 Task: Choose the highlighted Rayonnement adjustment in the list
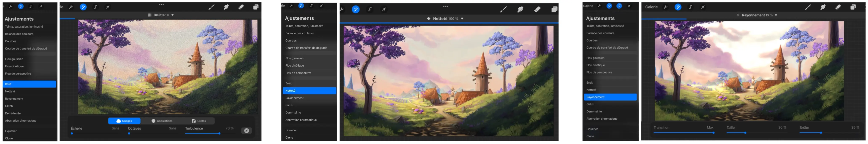[610, 97]
